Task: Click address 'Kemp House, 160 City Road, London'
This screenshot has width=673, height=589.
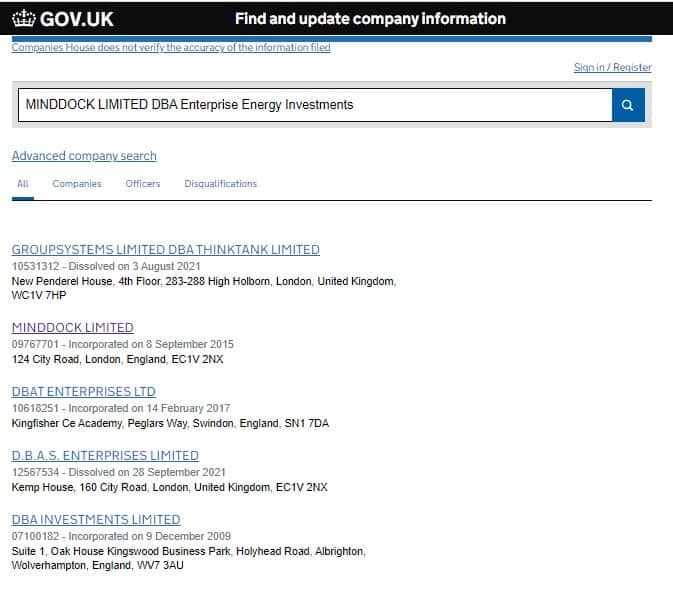Action: click(x=100, y=487)
